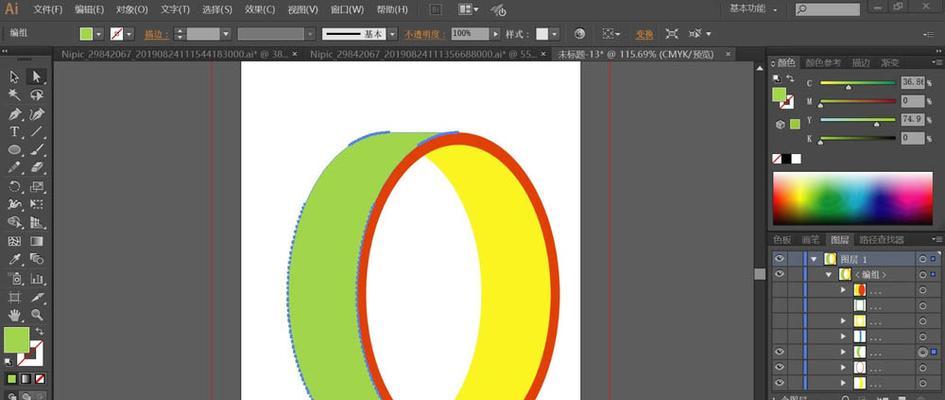Screen dimensions: 945x400
Task: Click the Y yellow slider track
Action: 858,120
